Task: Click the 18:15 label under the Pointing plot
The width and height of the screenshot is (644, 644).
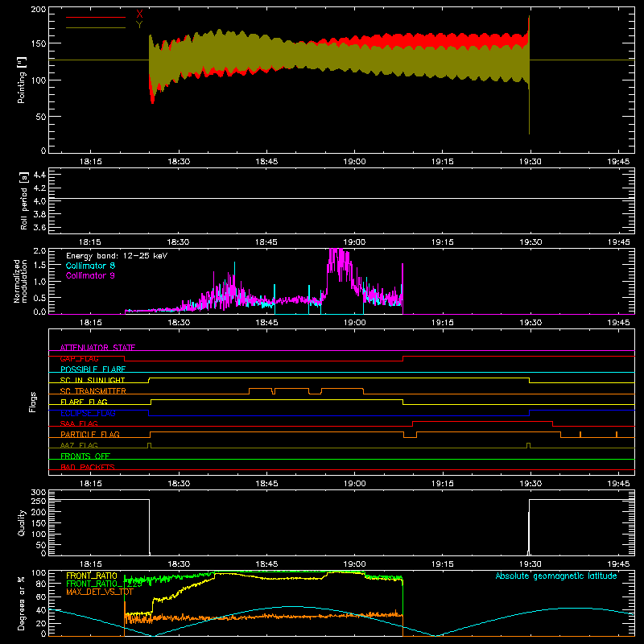Action: [90, 162]
